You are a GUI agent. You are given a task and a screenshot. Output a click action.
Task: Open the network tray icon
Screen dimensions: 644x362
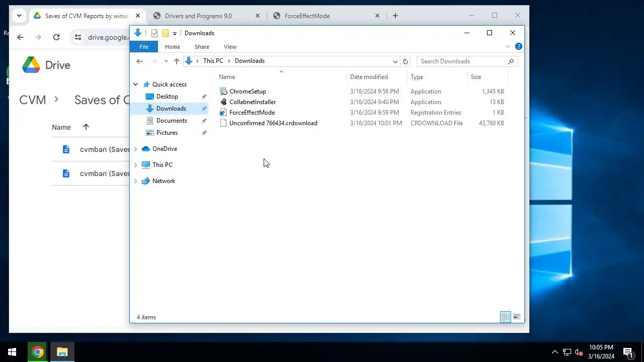tap(567, 352)
